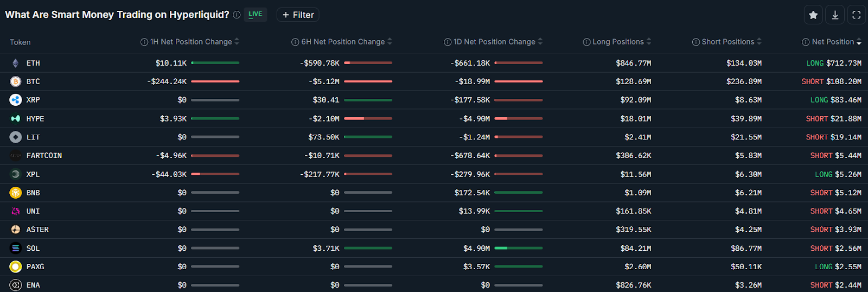
Task: Toggle the LIVE indicator badge
Action: click(255, 15)
